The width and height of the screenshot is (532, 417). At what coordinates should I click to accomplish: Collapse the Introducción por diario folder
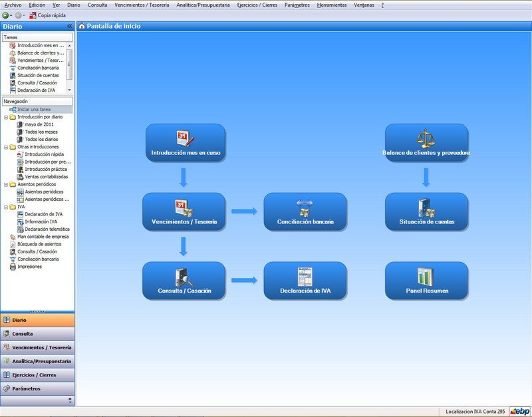[x=5, y=117]
